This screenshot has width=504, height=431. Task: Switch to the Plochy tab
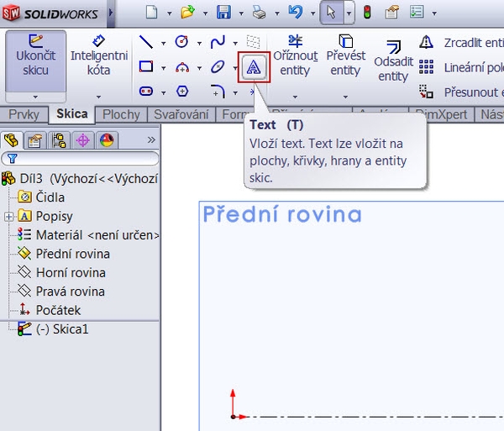[122, 115]
